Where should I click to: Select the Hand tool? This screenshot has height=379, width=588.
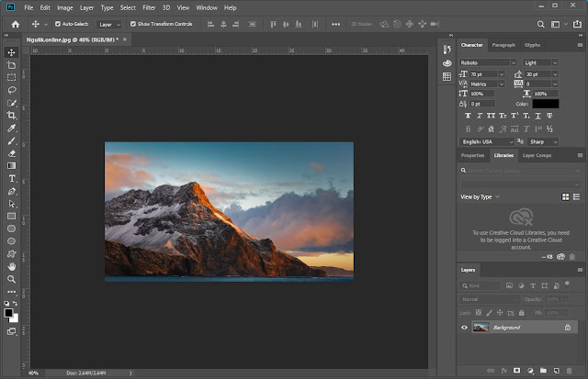tap(12, 265)
